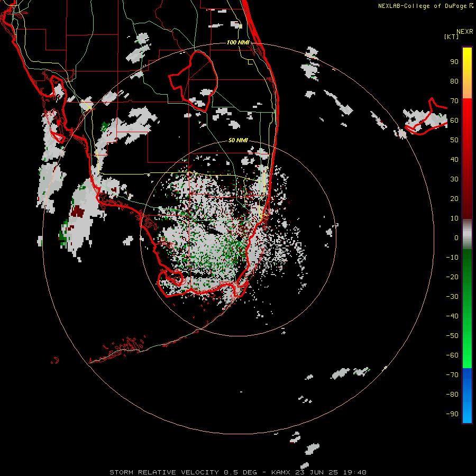Screen dimensions: 476x476
Task: Click the NEXLAB-College of DuPage credit text
Action: [425, 6]
